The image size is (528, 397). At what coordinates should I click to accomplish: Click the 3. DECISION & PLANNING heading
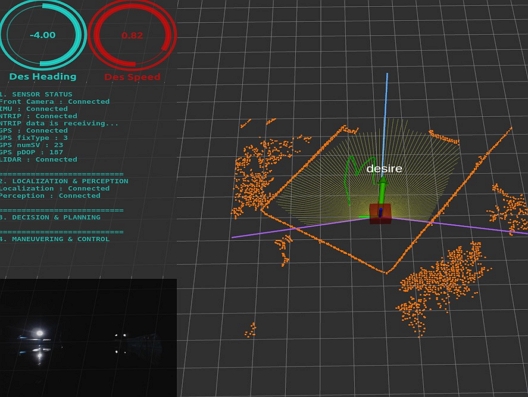(x=50, y=218)
